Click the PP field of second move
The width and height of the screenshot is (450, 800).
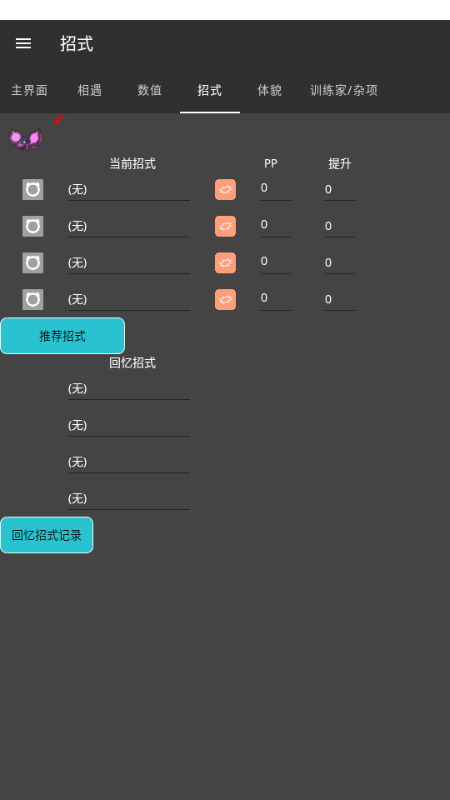(x=276, y=227)
